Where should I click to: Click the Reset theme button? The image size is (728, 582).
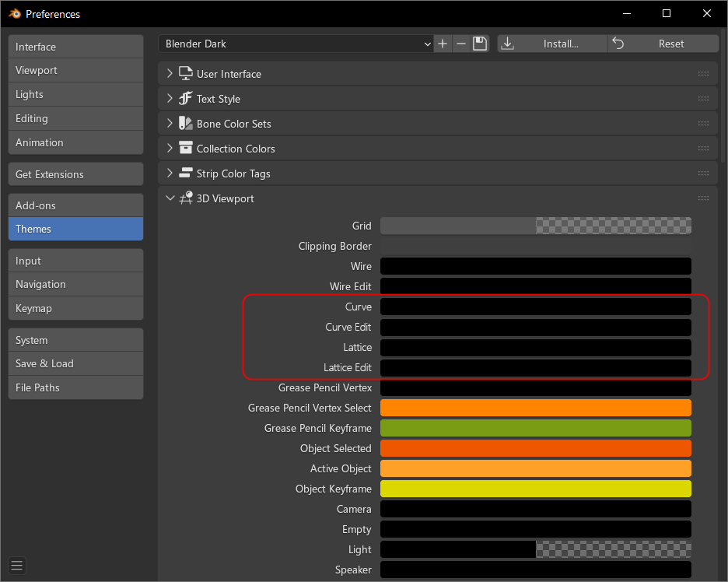pyautogui.click(x=663, y=44)
